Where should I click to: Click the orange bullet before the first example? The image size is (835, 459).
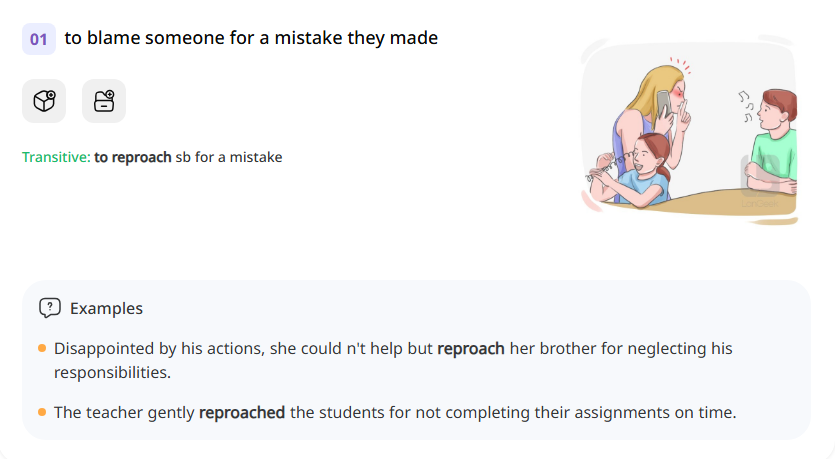pyautogui.click(x=42, y=348)
